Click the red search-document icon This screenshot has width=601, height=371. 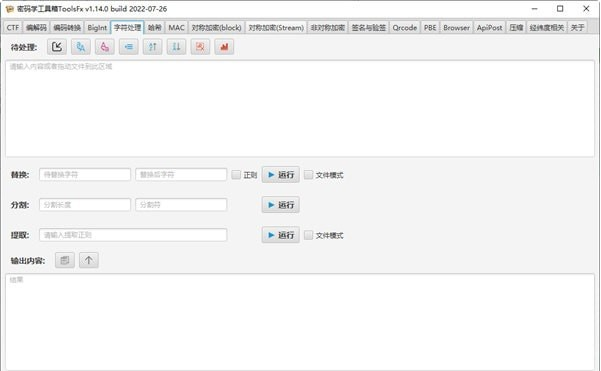pyautogui.click(x=200, y=47)
